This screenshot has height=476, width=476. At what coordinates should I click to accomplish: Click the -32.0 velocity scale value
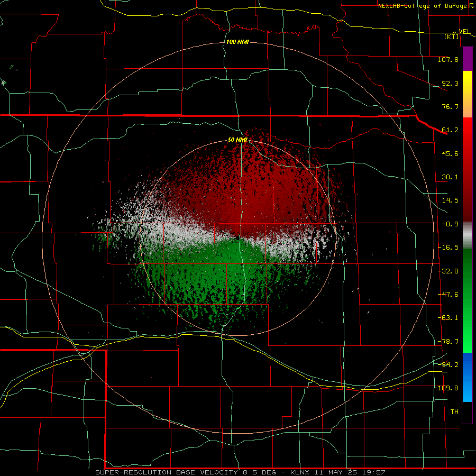coord(448,271)
